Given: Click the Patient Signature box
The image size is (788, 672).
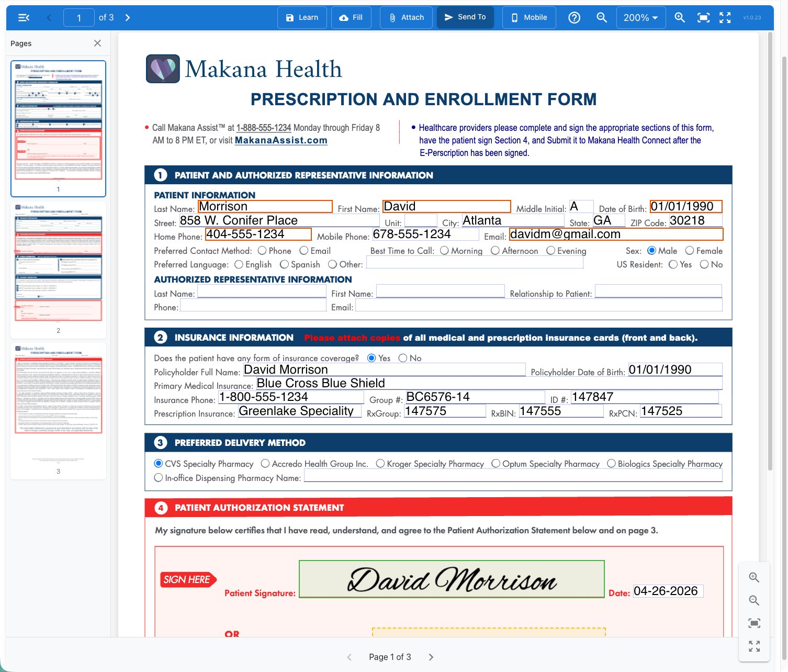Looking at the screenshot, I should 452,579.
